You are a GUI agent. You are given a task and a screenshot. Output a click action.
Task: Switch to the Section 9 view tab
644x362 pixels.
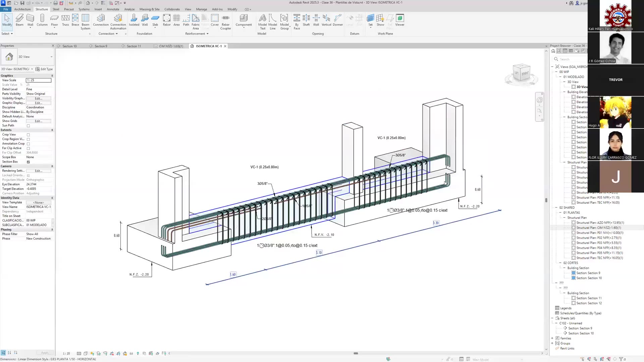pyautogui.click(x=101, y=46)
